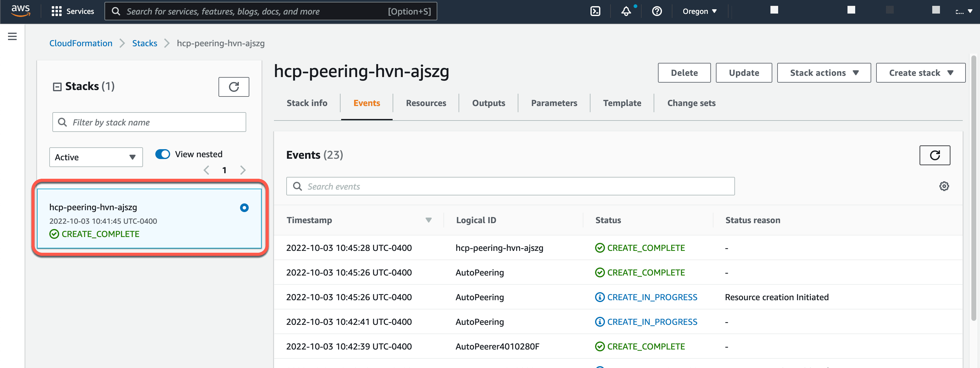Click the 10:42:39 timestamp cell

tap(349, 346)
